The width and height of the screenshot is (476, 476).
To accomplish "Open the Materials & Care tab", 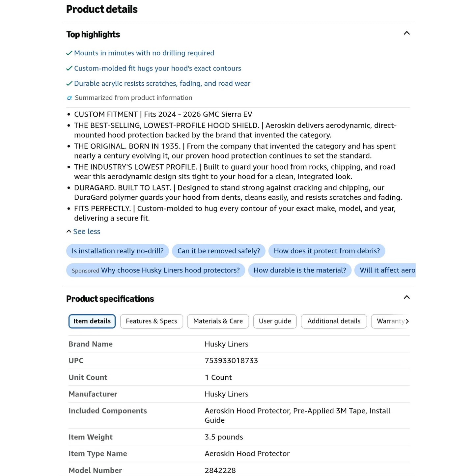I will 218,321.
